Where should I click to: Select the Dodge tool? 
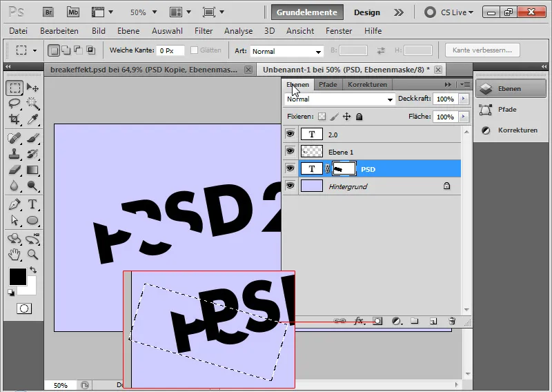(x=32, y=186)
